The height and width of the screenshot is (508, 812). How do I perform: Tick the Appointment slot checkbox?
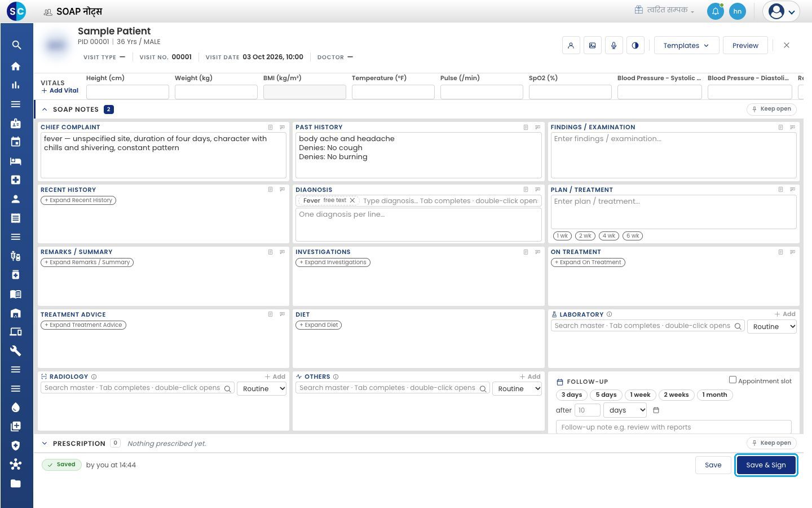click(732, 380)
